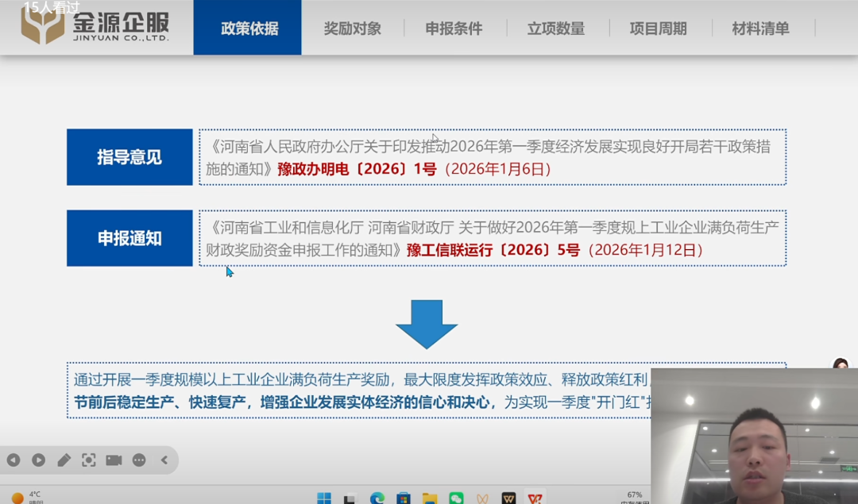Click the 申报通知 blue label button

point(129,238)
